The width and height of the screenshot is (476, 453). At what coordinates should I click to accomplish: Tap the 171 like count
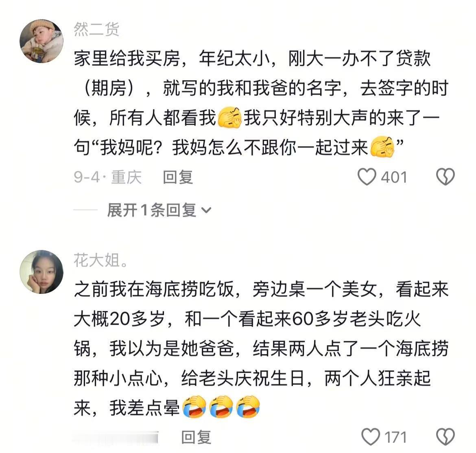tap(395, 437)
